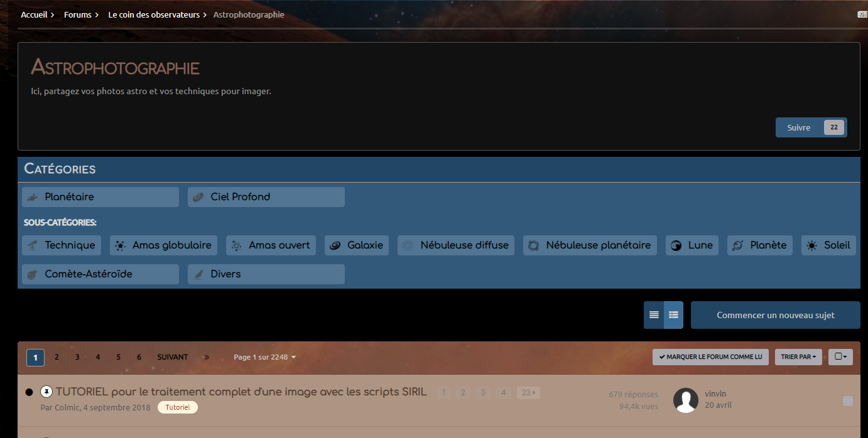
Task: Open the Planétaire category
Action: click(100, 197)
